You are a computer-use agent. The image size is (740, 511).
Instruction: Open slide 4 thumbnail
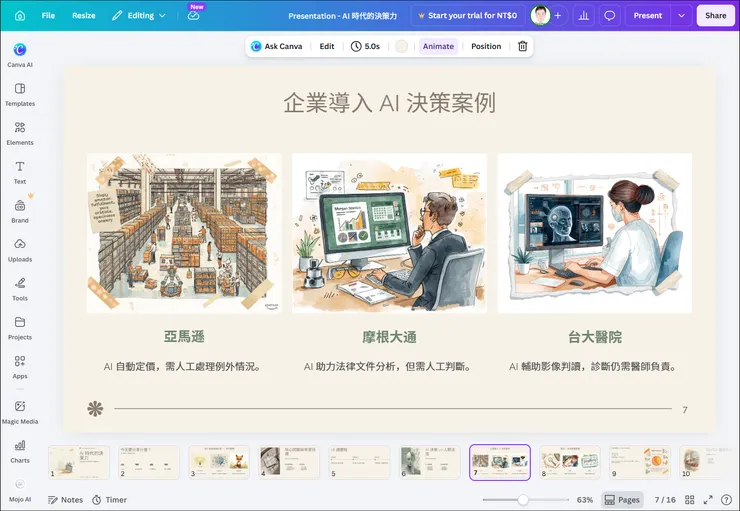coord(289,462)
